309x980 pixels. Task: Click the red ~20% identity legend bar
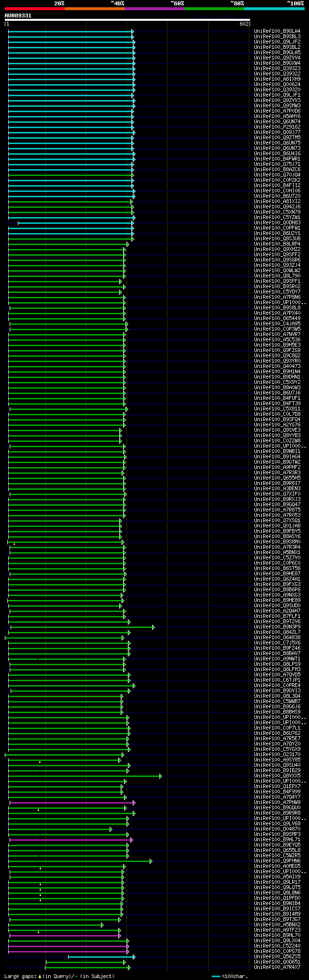click(x=34, y=9)
